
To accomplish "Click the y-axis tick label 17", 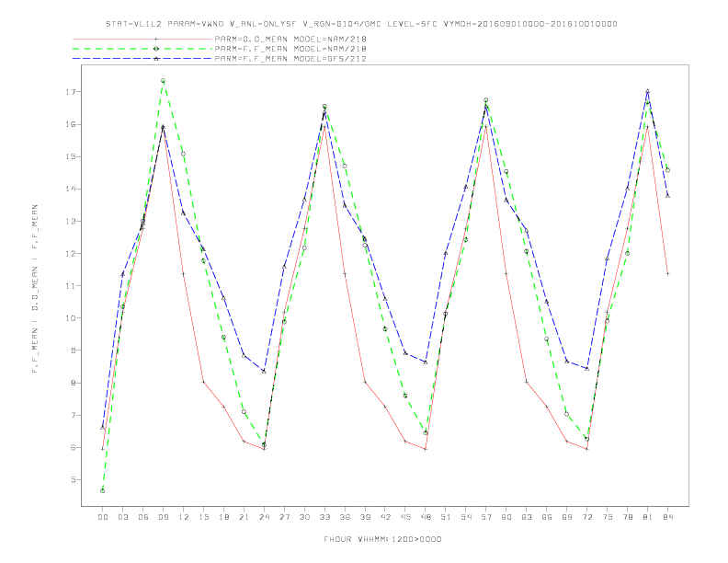I will (x=70, y=92).
